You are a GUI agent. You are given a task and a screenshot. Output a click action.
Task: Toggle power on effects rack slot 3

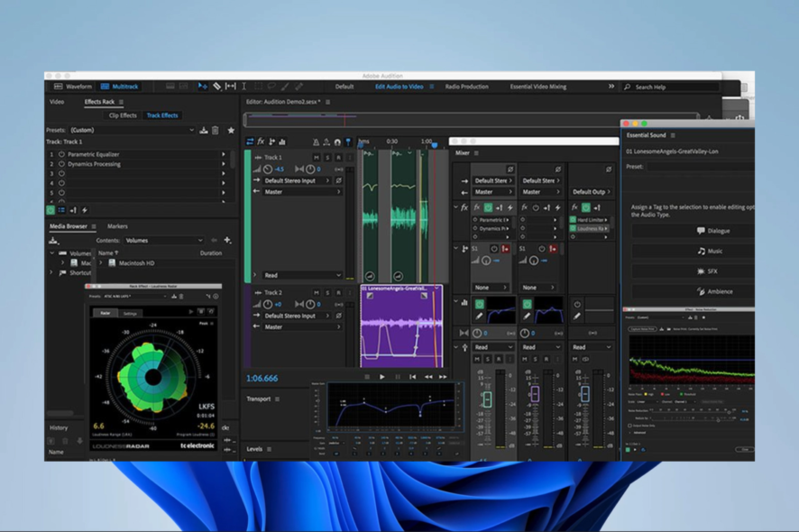[x=61, y=174]
